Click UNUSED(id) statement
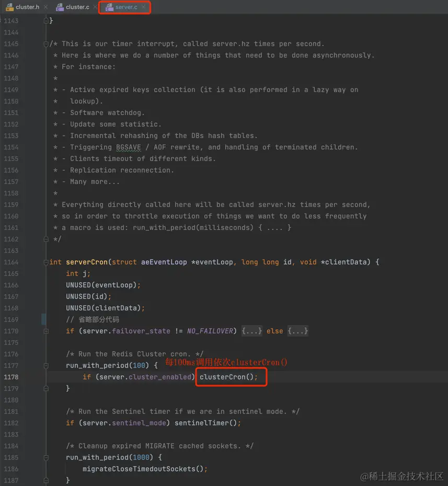This screenshot has width=448, height=486. click(89, 297)
